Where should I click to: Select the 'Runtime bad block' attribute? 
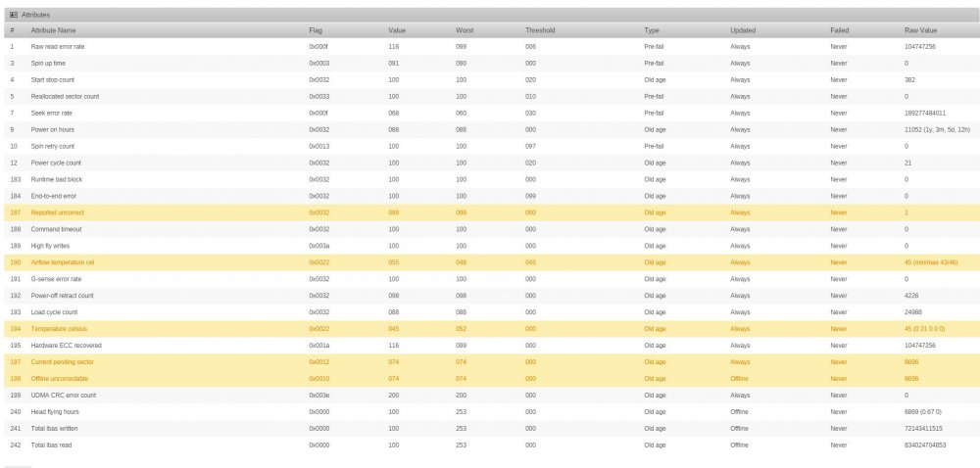click(x=56, y=179)
